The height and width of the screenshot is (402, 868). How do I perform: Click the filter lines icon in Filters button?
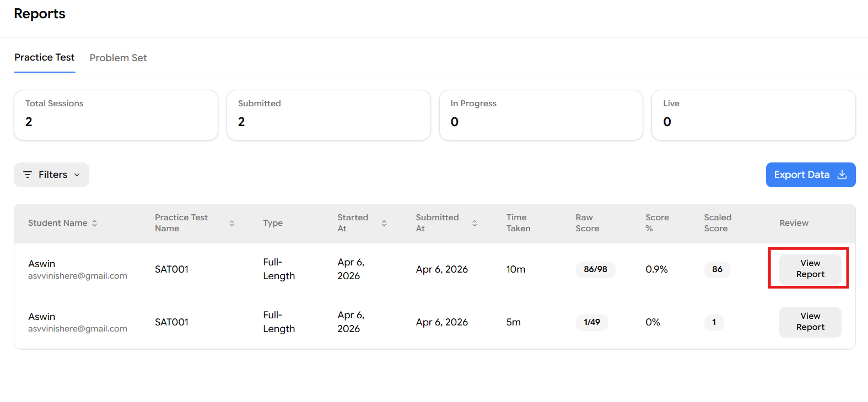[28, 175]
